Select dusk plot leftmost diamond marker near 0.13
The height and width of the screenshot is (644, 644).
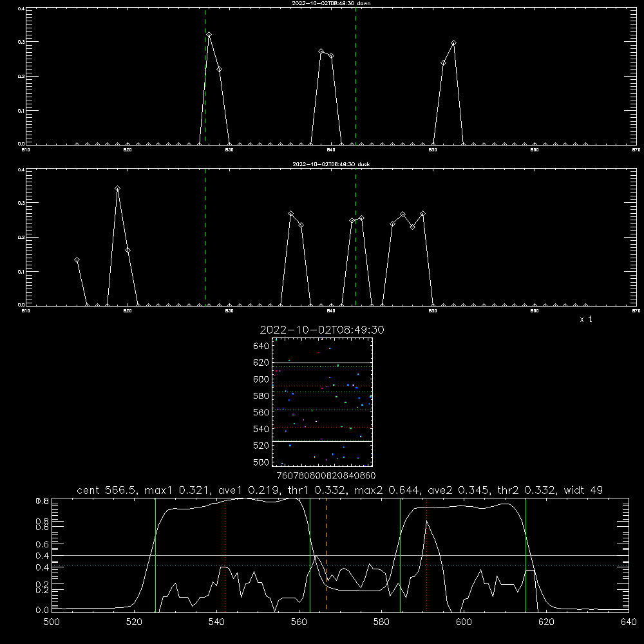point(77,260)
